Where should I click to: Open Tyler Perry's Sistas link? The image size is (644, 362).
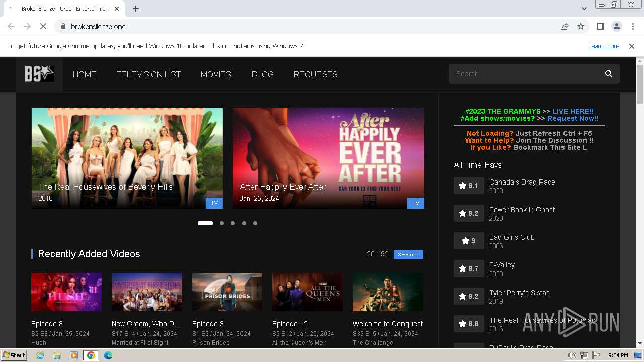[x=519, y=293]
